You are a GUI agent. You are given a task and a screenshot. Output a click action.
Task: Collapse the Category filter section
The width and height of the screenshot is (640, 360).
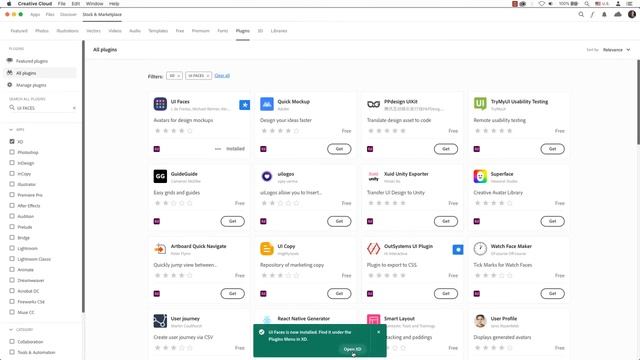point(11,329)
